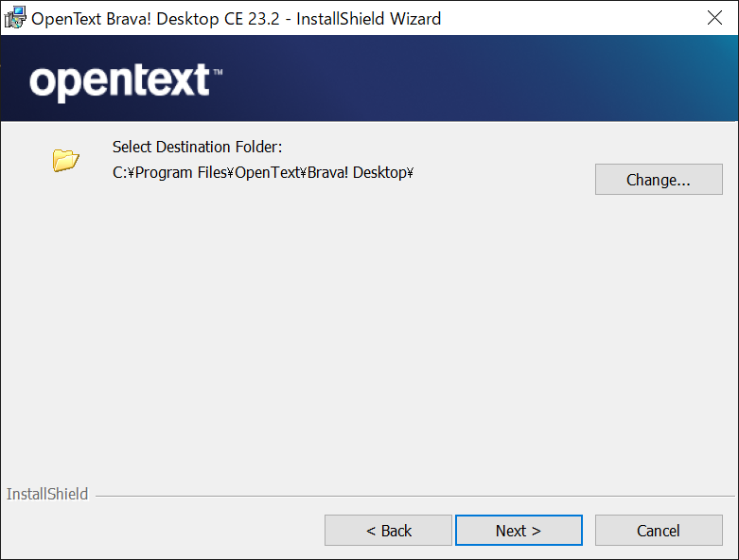The image size is (739, 560).
Task: Select the destination path C:¥Program Files¥OpenText¥Brava! Desktop¥
Action: 263,173
